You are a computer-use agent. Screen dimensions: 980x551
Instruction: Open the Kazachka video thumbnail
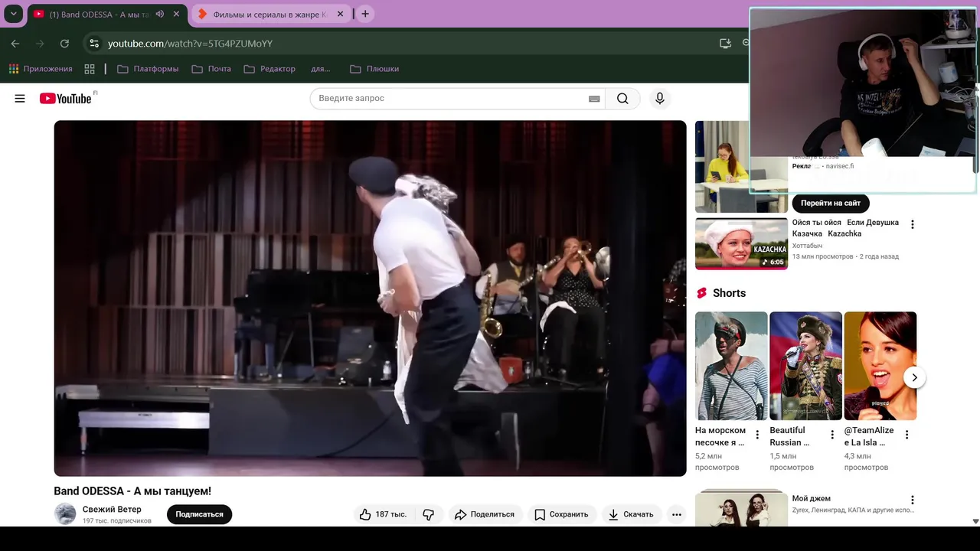pyautogui.click(x=741, y=244)
